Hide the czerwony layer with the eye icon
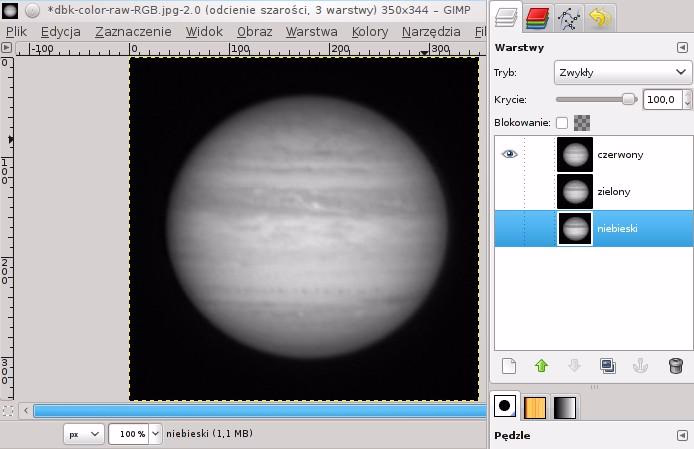The height and width of the screenshot is (449, 694). 510,155
